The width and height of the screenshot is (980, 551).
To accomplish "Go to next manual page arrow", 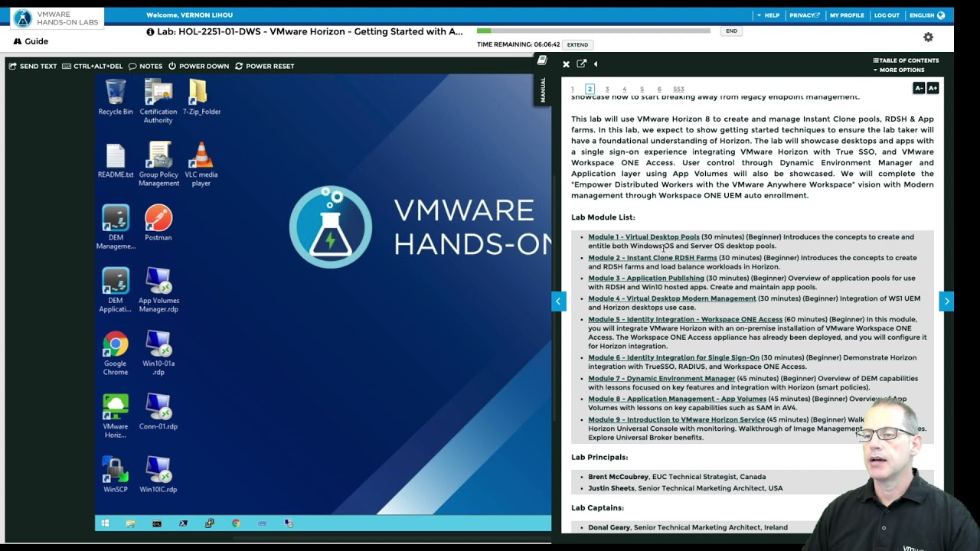I will tap(946, 302).
